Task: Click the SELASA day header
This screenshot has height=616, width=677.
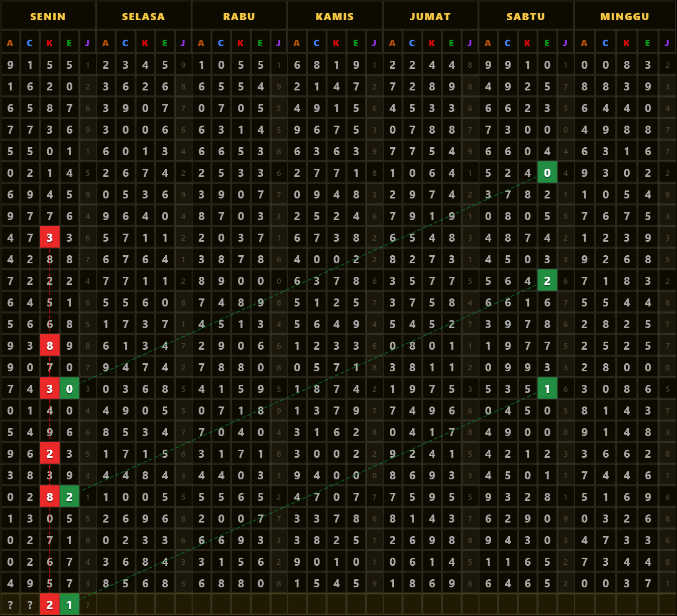Action: pyautogui.click(x=143, y=16)
